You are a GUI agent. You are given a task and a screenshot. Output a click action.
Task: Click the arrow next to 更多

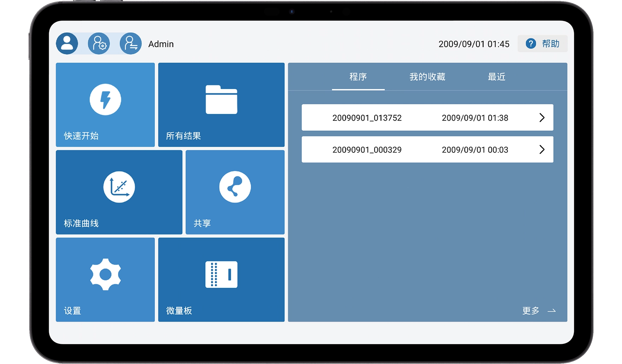[552, 311]
